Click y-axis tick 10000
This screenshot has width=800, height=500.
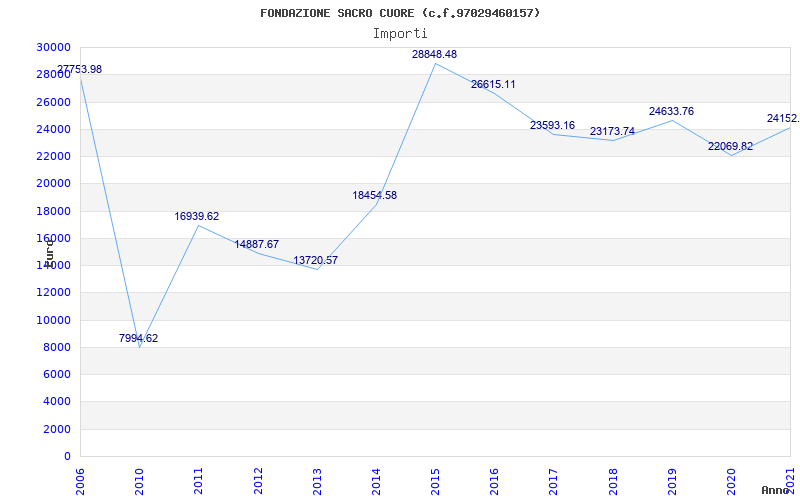pos(54,320)
